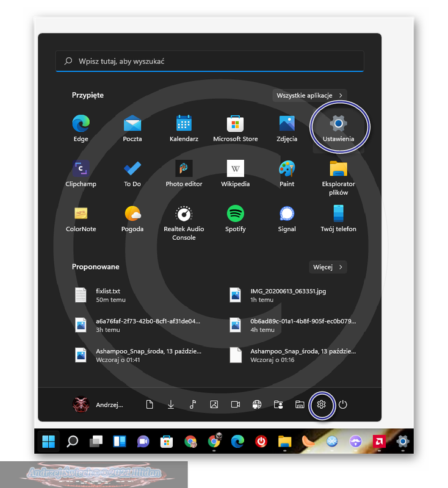Open personal folder icon in Start footer
This screenshot has height=488, width=448.
pos(278,404)
